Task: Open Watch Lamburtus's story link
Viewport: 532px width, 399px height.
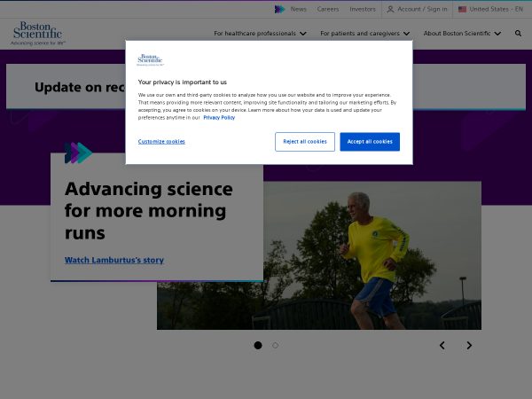Action: pos(114,260)
